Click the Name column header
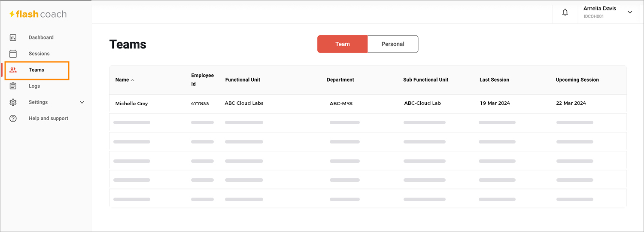The width and height of the screenshot is (644, 232). click(122, 79)
